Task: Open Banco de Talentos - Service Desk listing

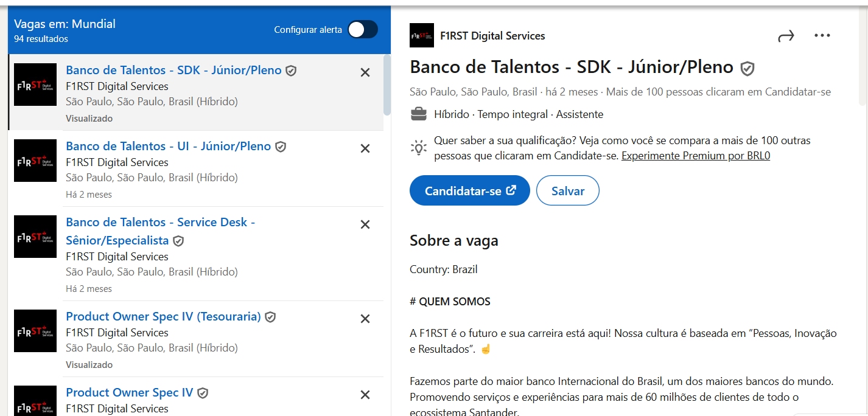Action: (x=160, y=231)
